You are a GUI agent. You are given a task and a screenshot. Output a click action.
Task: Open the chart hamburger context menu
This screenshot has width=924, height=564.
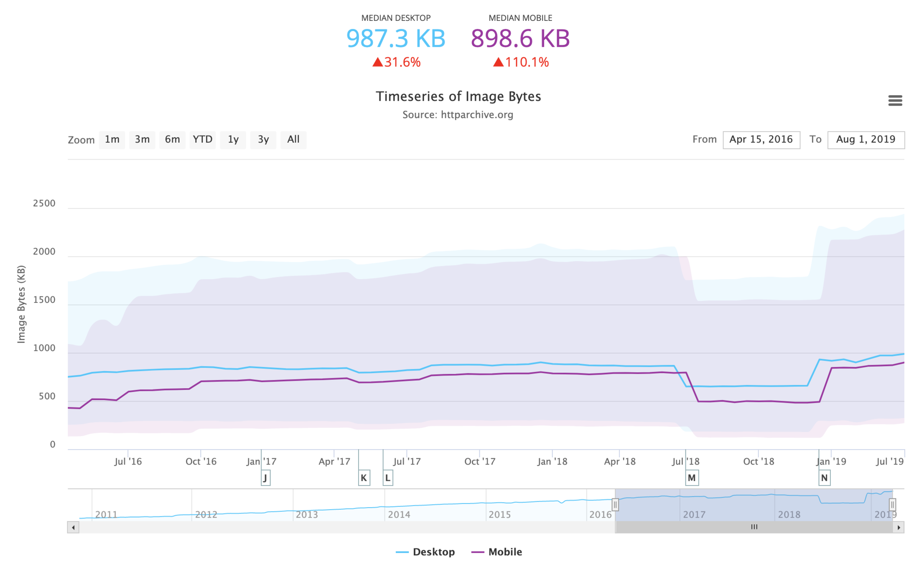click(895, 100)
